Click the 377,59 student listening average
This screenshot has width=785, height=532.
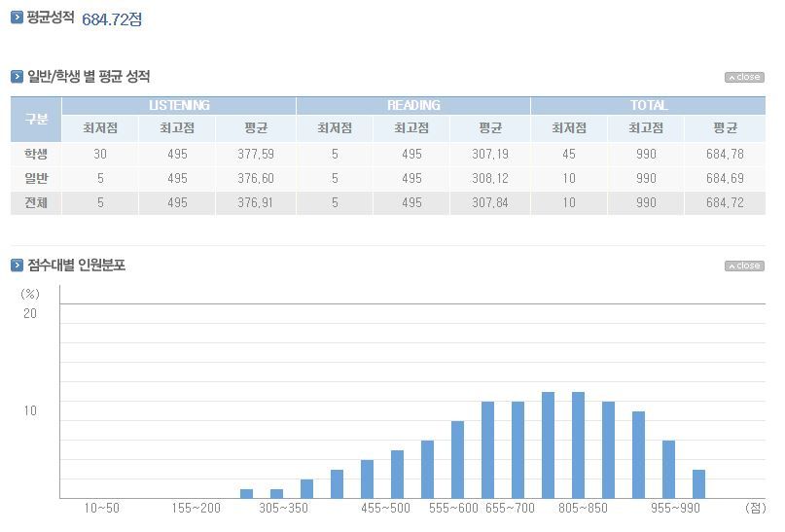click(x=255, y=155)
